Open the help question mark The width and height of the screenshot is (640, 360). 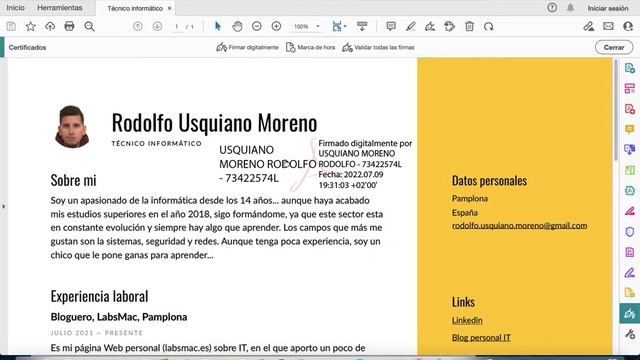[552, 8]
